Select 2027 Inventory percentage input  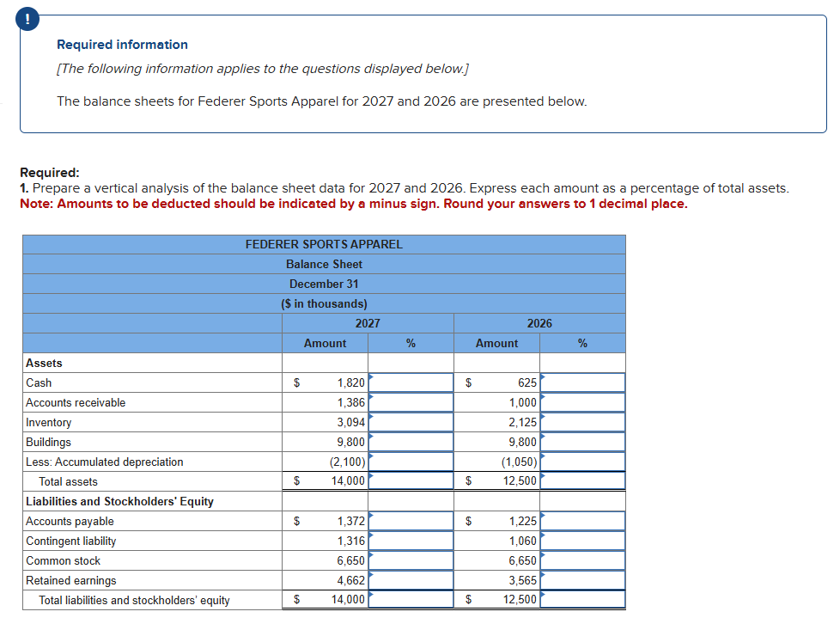click(x=411, y=423)
